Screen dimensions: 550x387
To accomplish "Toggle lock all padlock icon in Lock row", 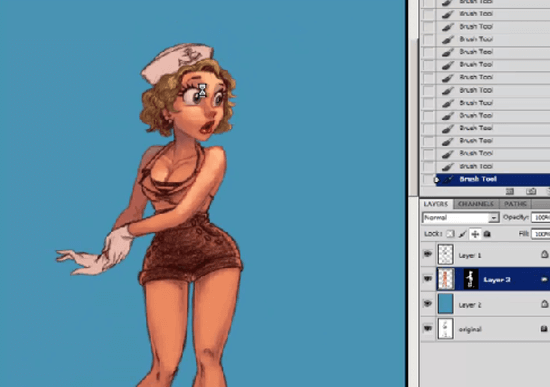I will (x=487, y=234).
